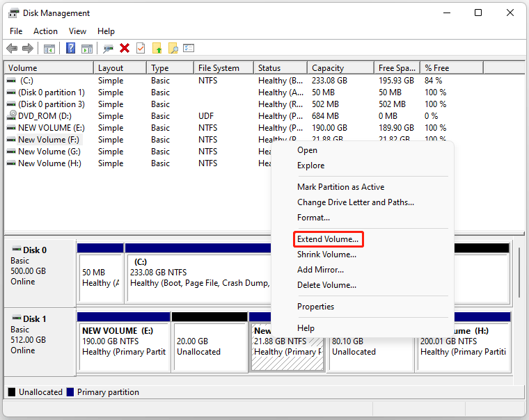This screenshot has width=529, height=420.
Task: Click the drive with magnifier toolbar icon
Action: [108, 49]
